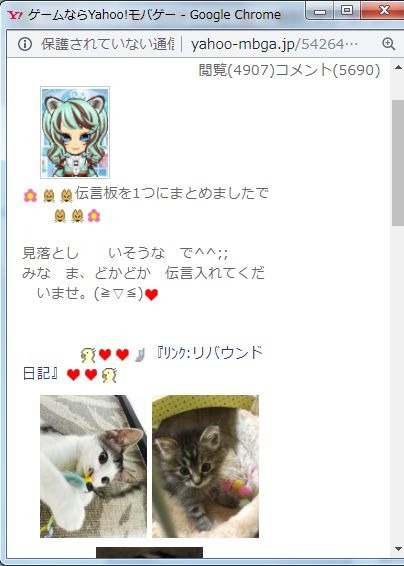Viewport: 404px width, 566px height.
Task: Click the pink flower emoji on second line
Action: [x=94, y=215]
